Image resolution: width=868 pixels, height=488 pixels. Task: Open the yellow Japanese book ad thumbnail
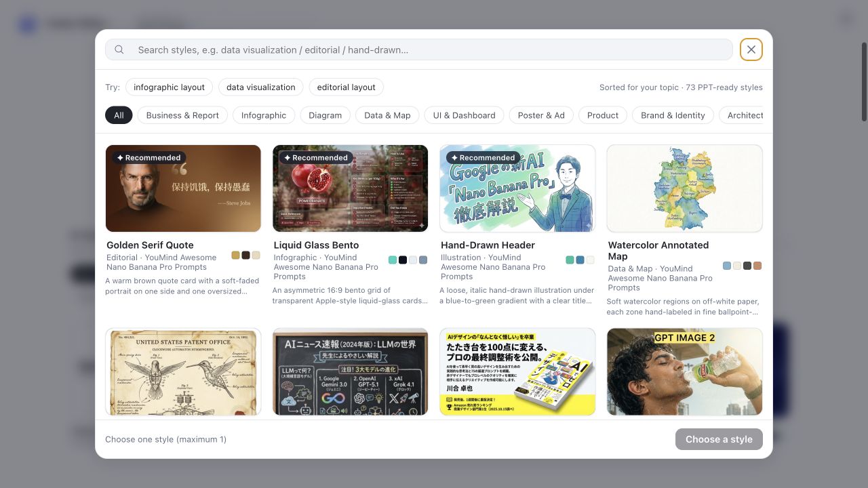(x=517, y=372)
